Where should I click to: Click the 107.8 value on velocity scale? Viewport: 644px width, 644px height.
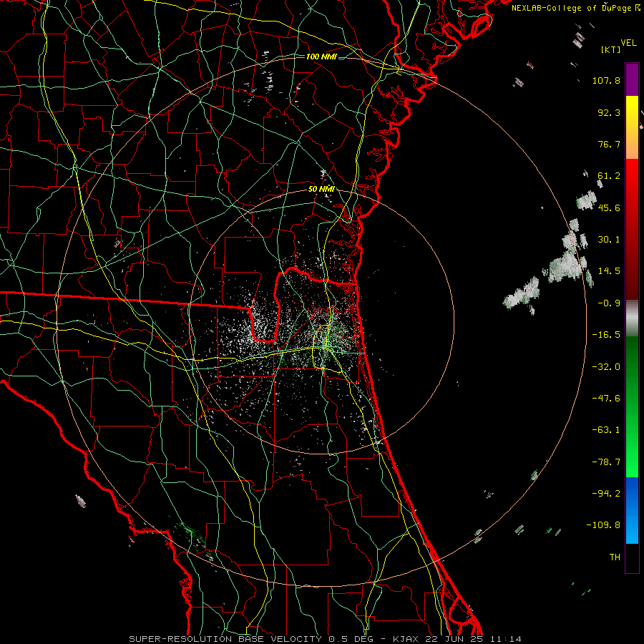tap(606, 80)
